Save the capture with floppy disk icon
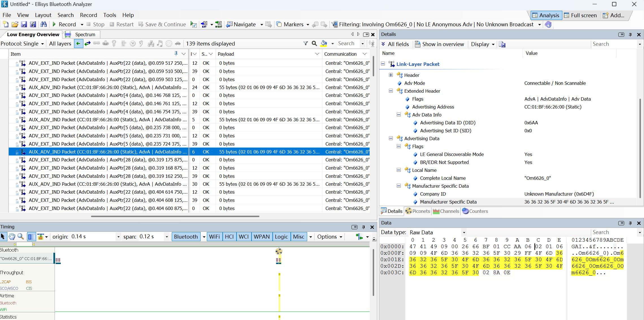This screenshot has width=644, height=320. pyautogui.click(x=24, y=24)
